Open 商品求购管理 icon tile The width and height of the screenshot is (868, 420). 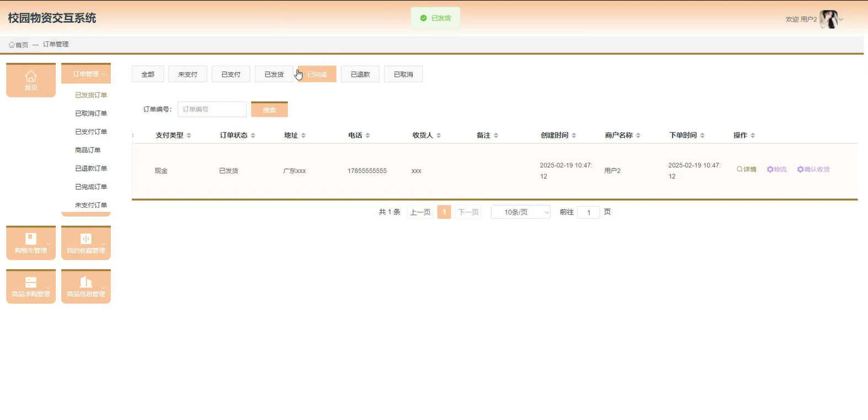[x=31, y=286]
